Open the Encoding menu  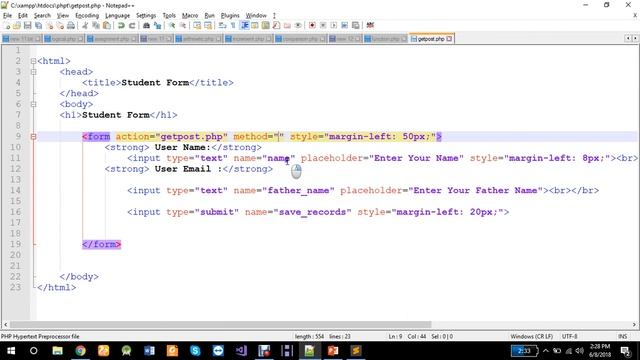(87, 16)
